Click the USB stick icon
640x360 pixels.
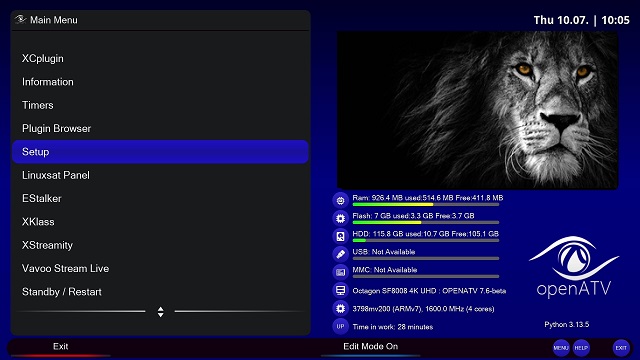[x=340, y=254]
